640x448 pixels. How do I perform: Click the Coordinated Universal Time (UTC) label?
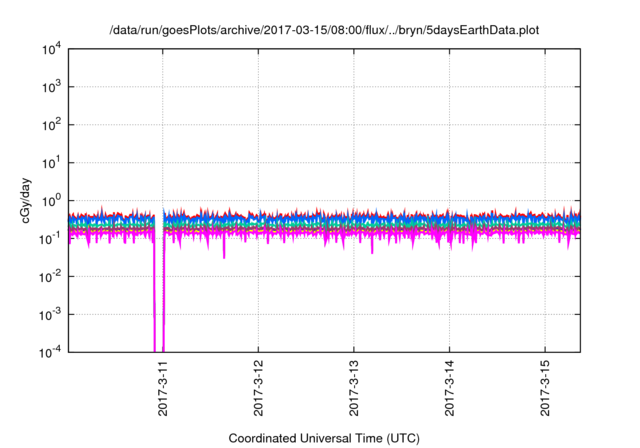(324, 439)
